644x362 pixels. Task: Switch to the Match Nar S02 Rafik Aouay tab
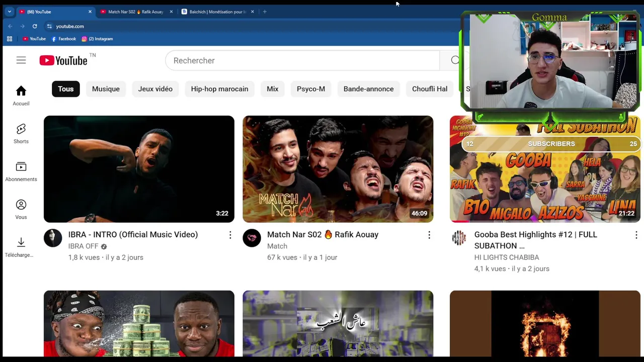pos(136,12)
